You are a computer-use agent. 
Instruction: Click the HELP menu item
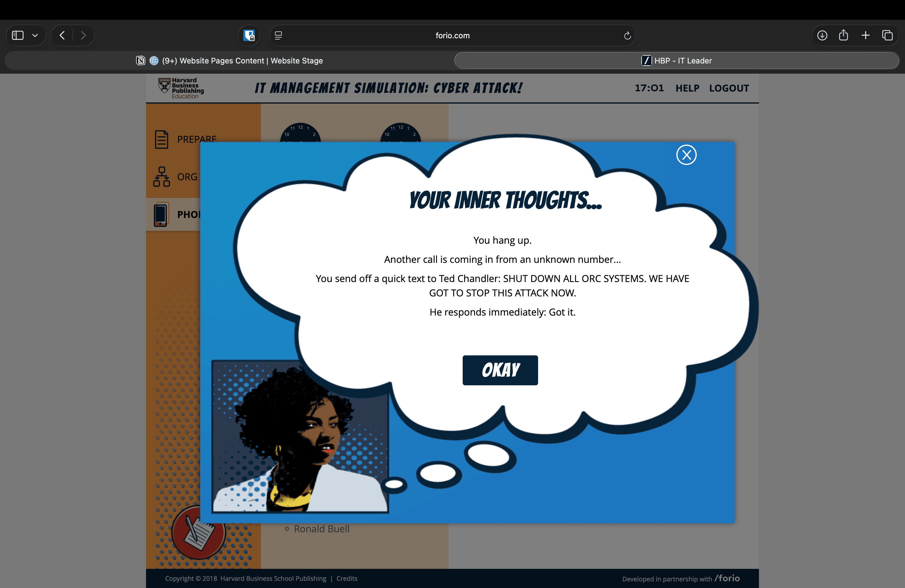coord(687,88)
